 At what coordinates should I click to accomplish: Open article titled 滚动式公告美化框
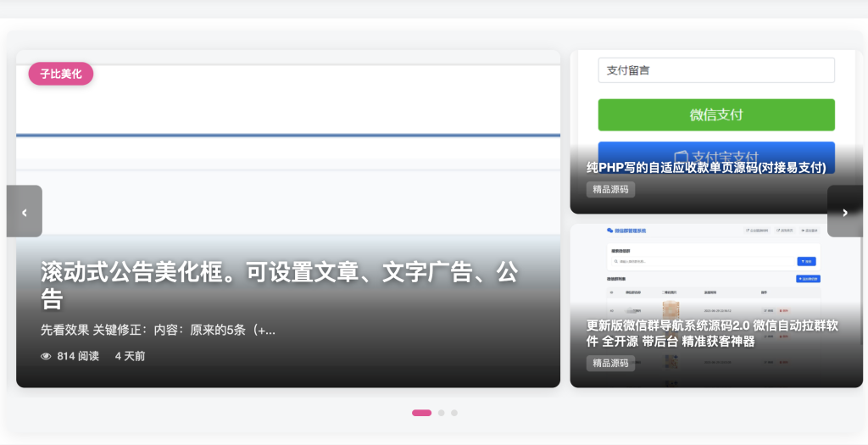coord(280,285)
